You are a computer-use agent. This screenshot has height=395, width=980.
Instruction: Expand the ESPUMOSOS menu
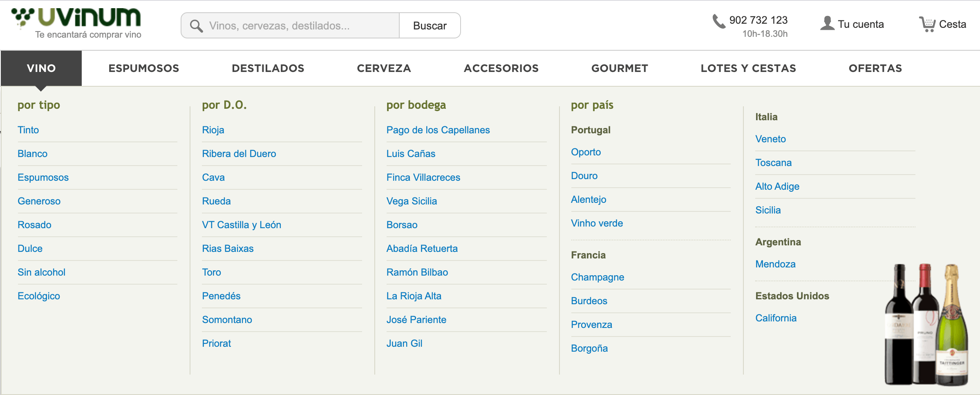click(144, 68)
